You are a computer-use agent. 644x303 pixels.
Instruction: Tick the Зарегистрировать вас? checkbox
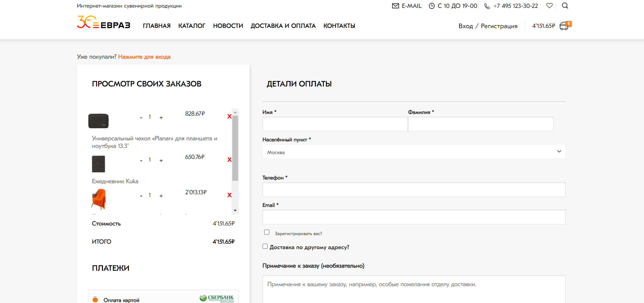267,232
